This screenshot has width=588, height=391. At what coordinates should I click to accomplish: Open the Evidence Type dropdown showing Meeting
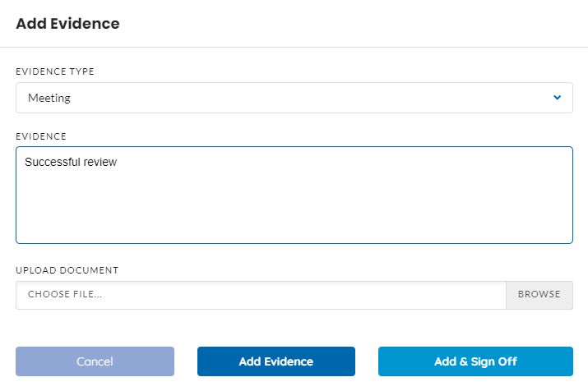(x=294, y=98)
